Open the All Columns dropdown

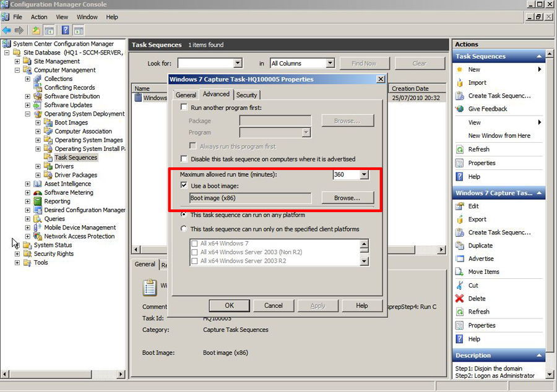[330, 63]
